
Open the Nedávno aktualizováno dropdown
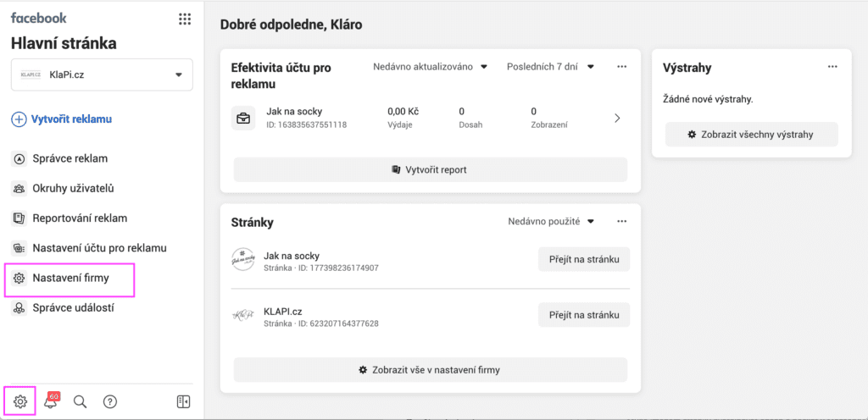pos(431,66)
